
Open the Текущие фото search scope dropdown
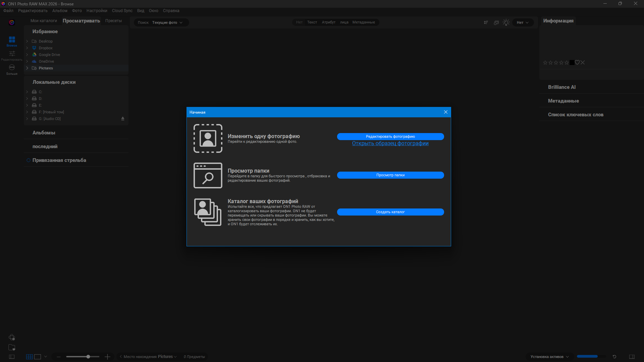167,22
